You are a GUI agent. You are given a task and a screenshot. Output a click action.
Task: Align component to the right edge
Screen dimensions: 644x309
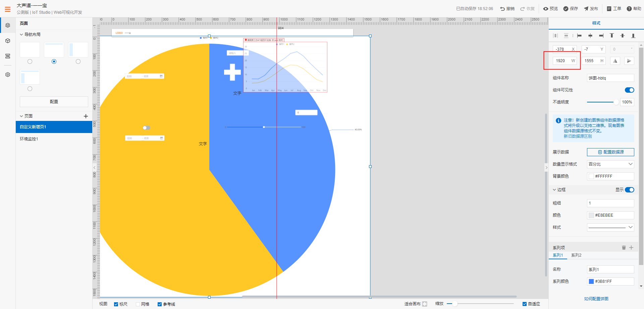tap(601, 36)
